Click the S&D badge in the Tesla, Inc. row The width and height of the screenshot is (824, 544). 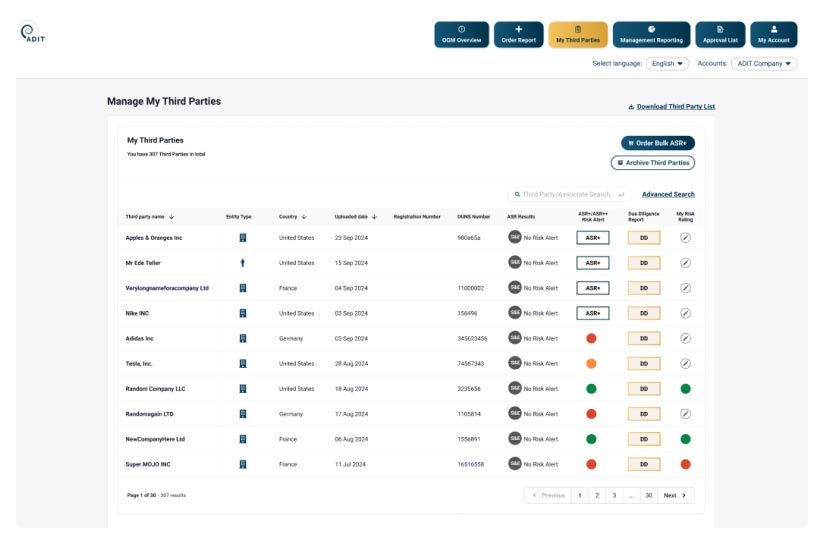pos(514,364)
